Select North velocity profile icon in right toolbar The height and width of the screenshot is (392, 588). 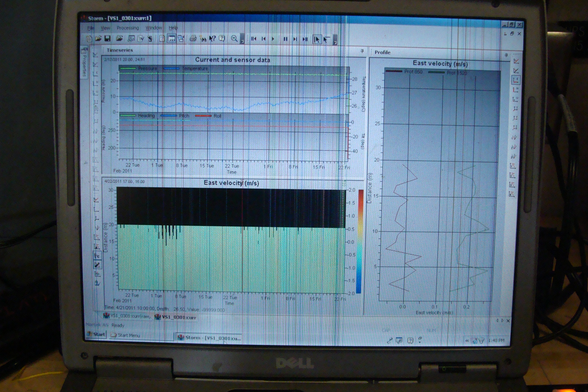click(515, 90)
